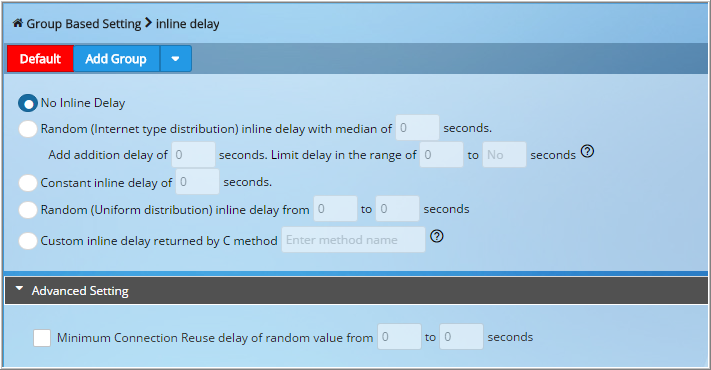
Task: Open help icon beside C method field
Action: click(437, 236)
